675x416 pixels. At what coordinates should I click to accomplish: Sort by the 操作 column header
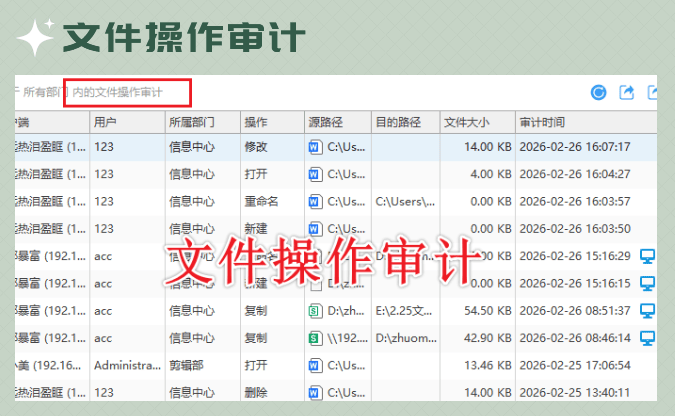(272, 122)
